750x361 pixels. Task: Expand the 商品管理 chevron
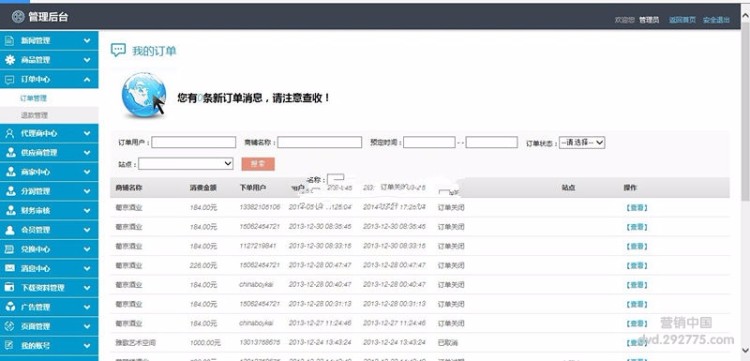[87, 60]
